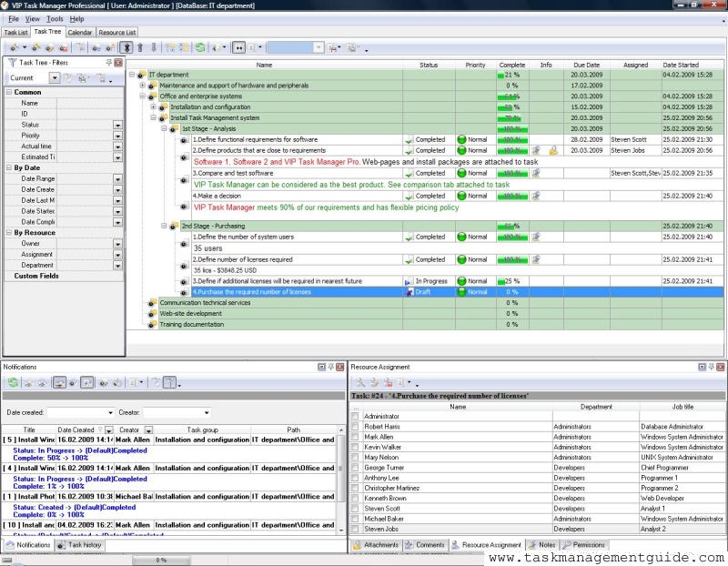Tick the checkbox for Steven Jobs
728x566 pixels.
pyautogui.click(x=356, y=529)
